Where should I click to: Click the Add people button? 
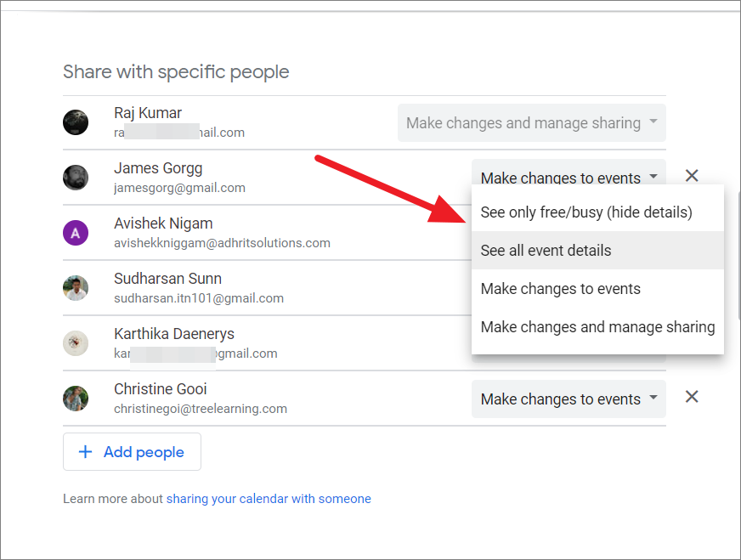pyautogui.click(x=132, y=452)
